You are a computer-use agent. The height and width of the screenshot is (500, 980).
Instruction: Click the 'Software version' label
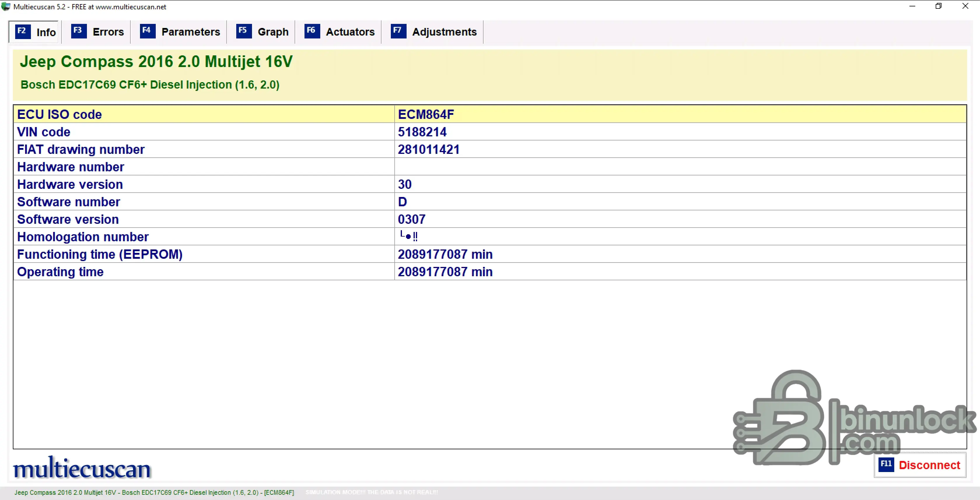click(68, 219)
